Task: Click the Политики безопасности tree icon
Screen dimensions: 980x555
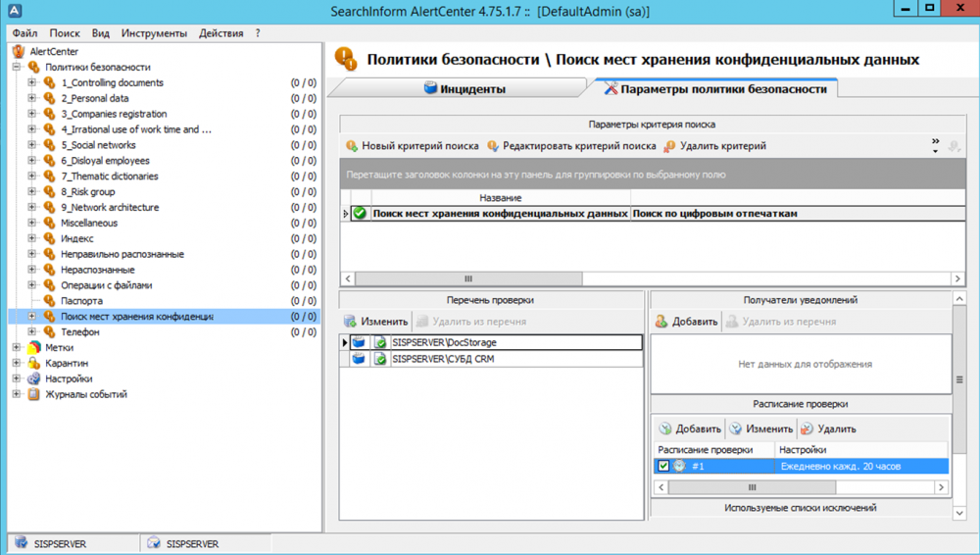Action: tap(33, 67)
